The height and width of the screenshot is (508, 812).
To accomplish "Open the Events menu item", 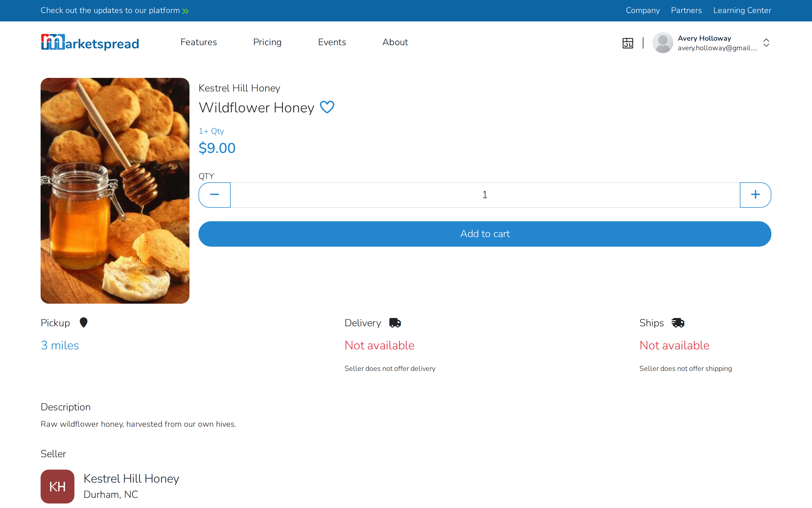I will point(332,42).
